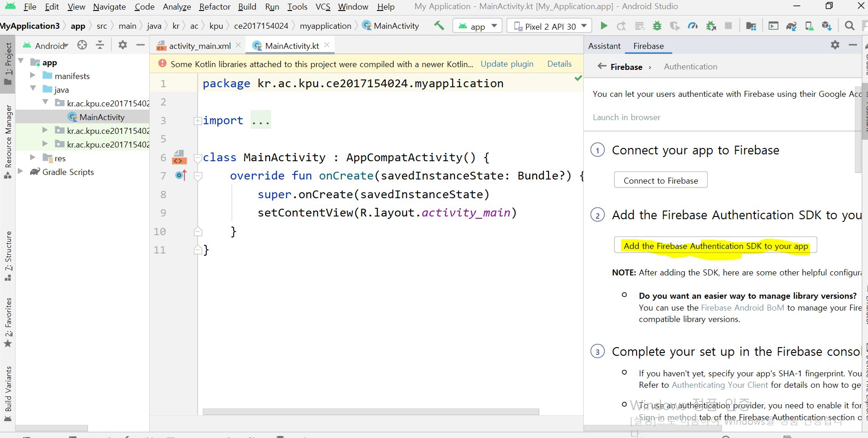Expand the res folder
Viewport: 868px width, 438px height.
(x=32, y=157)
